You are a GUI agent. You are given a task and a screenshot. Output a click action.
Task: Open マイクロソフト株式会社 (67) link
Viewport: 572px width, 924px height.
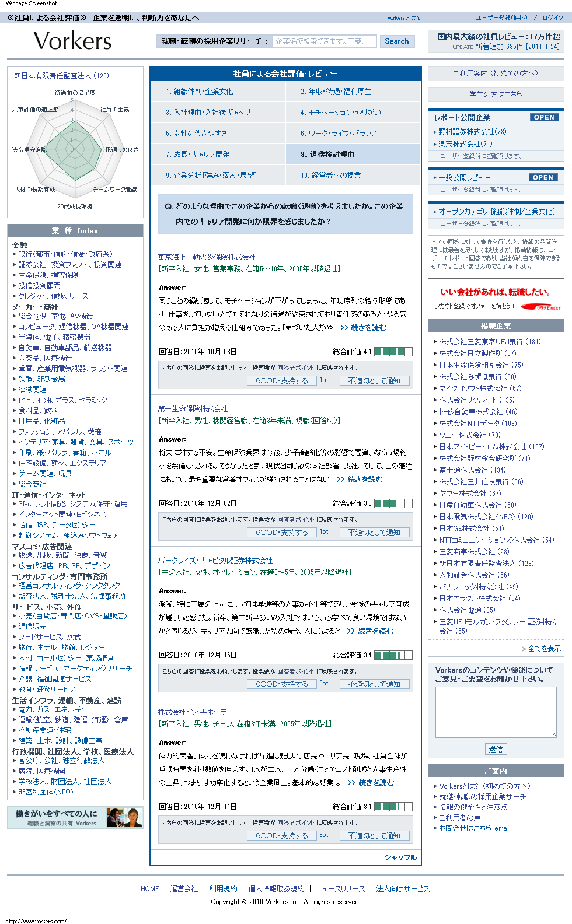point(480,388)
